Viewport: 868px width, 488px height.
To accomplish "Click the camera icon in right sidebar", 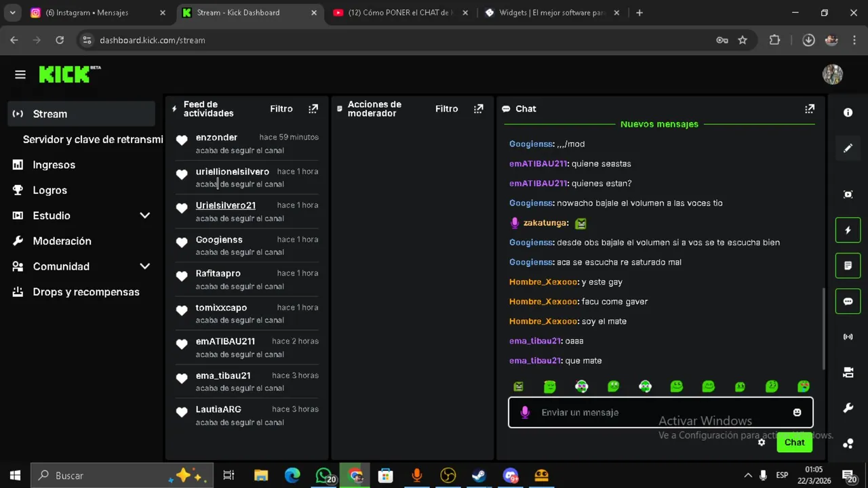I will click(848, 372).
